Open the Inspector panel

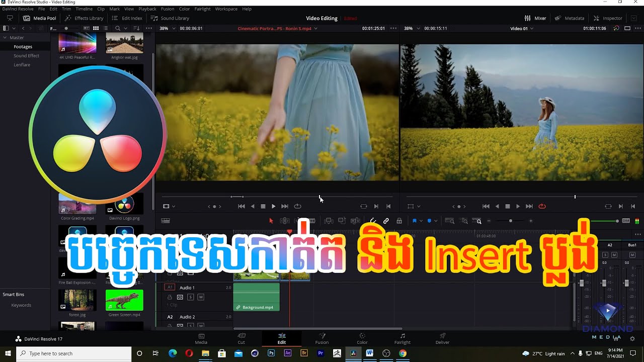tap(607, 18)
